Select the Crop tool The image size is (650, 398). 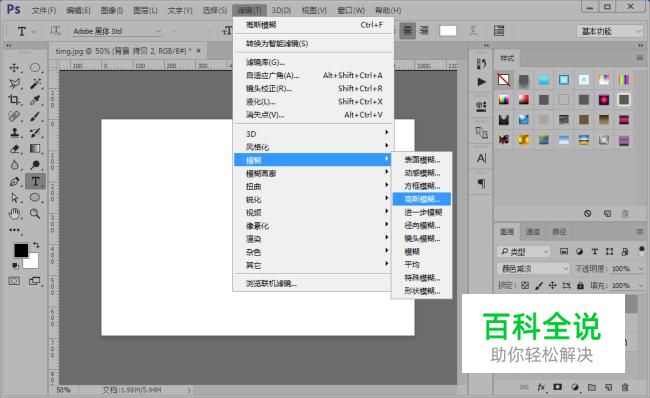pyautogui.click(x=15, y=100)
